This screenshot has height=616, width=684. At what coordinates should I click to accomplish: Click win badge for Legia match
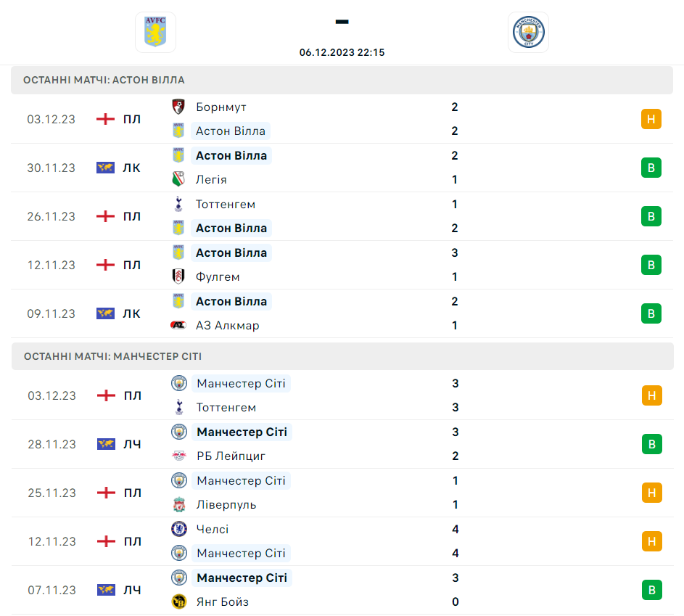click(x=651, y=168)
